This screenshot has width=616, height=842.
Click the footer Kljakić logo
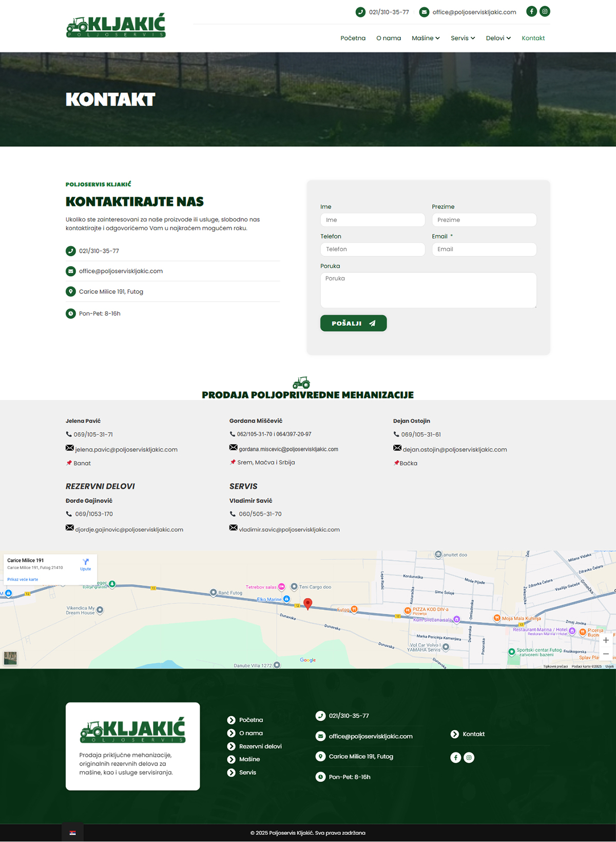[132, 731]
